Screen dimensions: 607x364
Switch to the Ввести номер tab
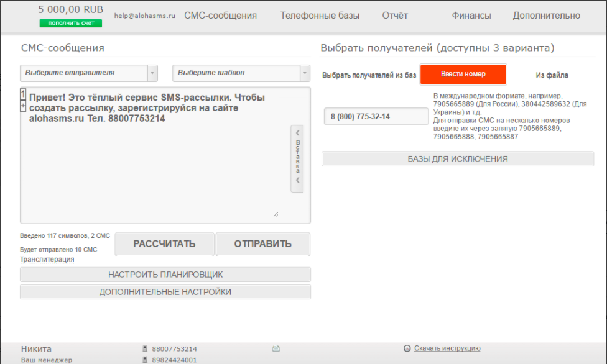pos(463,74)
